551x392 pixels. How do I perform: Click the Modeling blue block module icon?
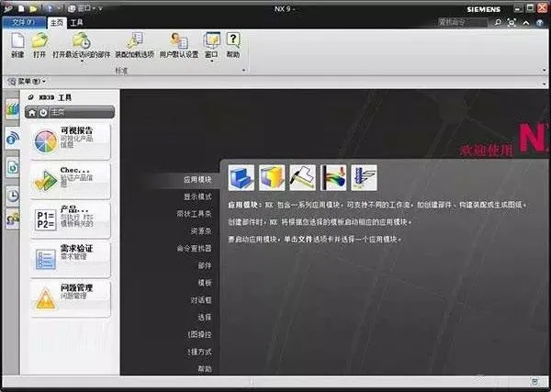[241, 178]
